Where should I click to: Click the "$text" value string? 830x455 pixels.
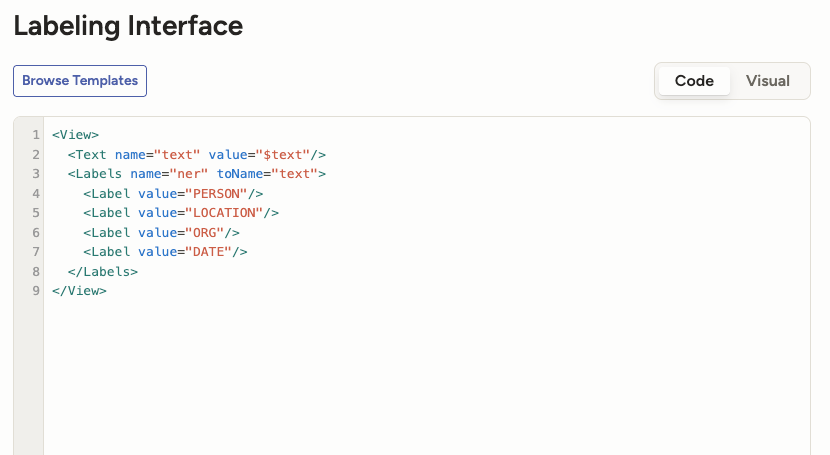284,155
